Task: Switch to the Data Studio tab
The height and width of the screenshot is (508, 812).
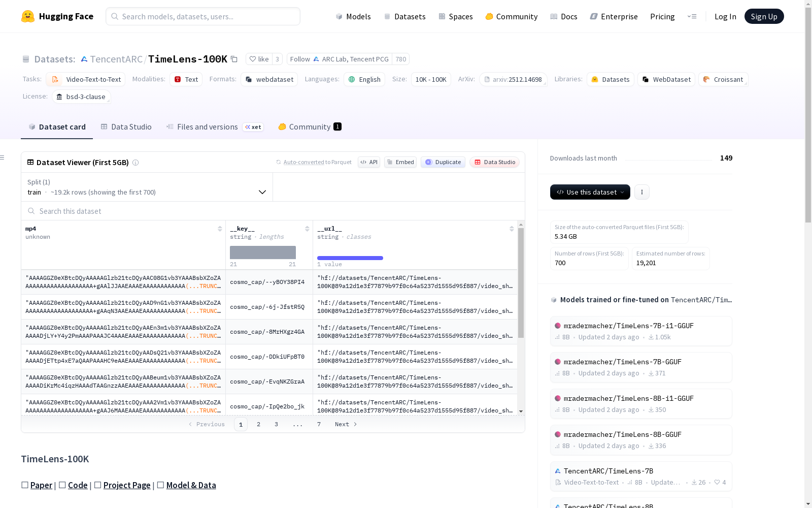Action: (x=126, y=127)
